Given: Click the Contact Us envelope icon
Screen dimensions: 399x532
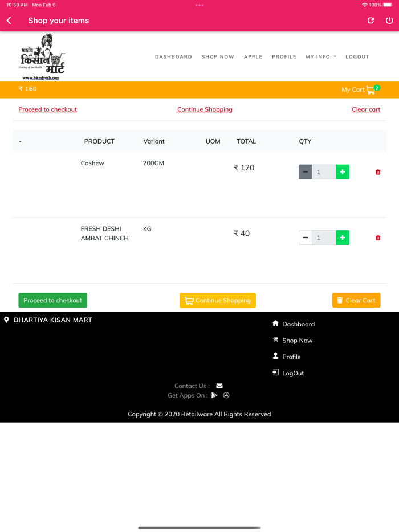Looking at the screenshot, I should click(219, 386).
